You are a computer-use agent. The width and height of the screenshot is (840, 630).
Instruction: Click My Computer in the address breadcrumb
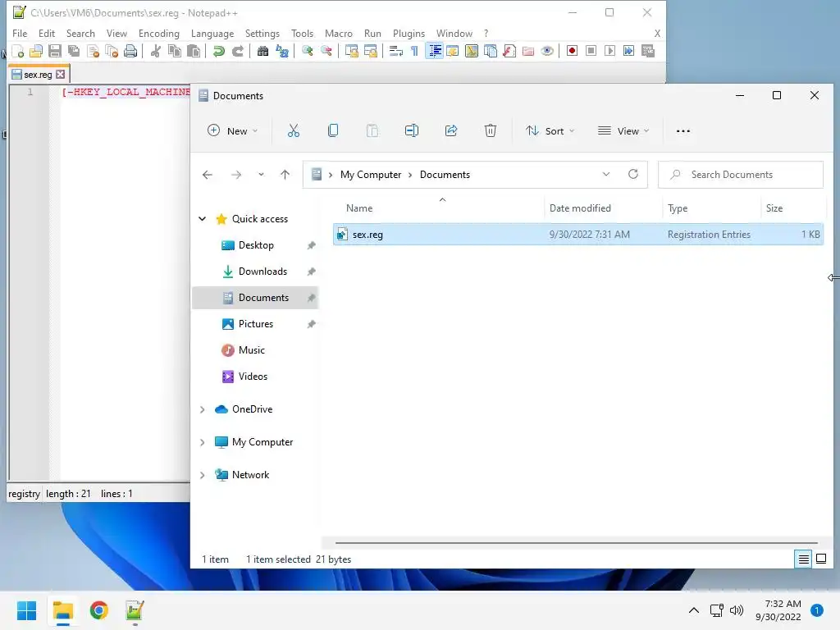[371, 175]
